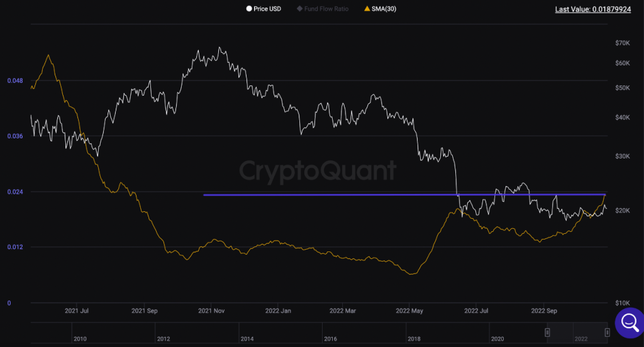Grab the right range navigator handle
The width and height of the screenshot is (644, 347).
[607, 332]
